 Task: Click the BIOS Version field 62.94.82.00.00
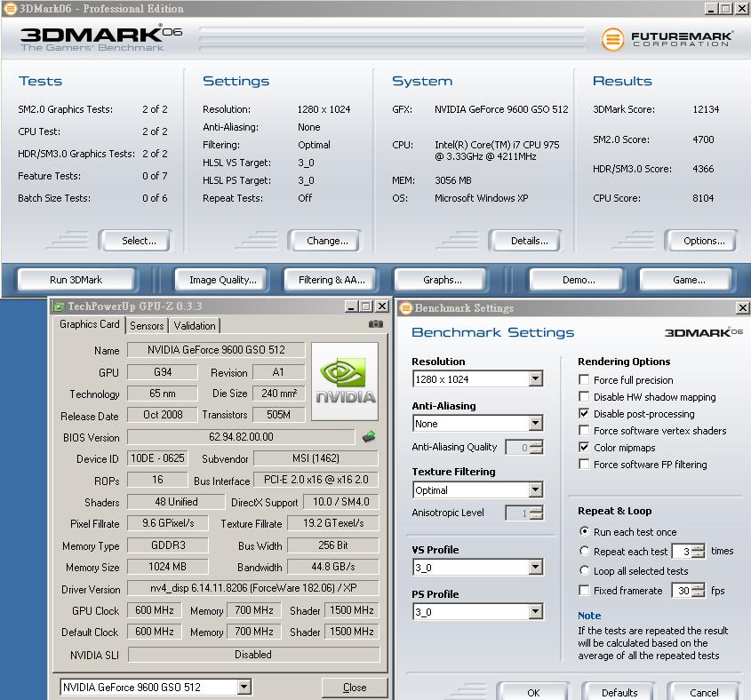coord(241,437)
